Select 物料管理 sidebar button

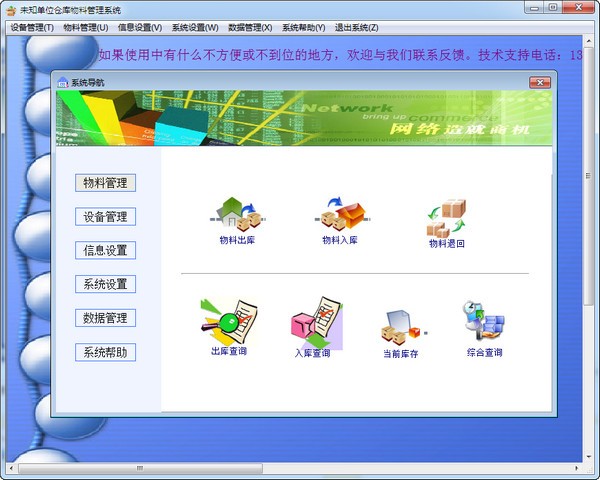click(x=105, y=183)
